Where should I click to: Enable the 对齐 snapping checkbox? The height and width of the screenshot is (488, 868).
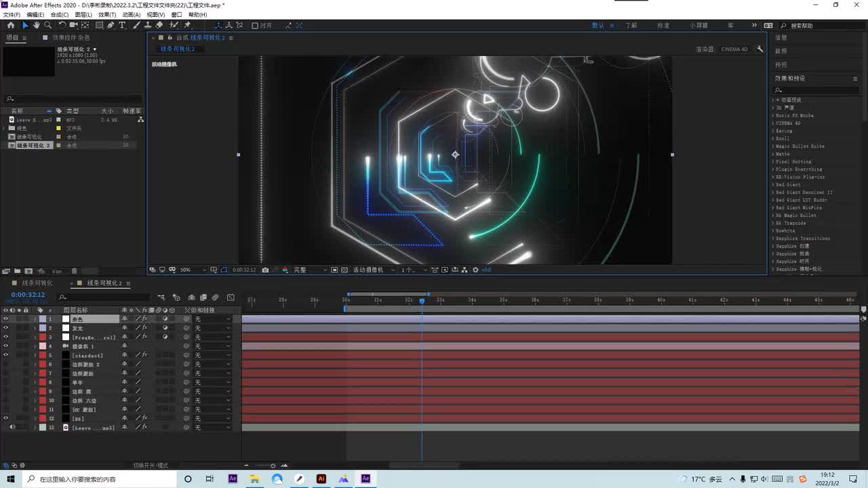tap(255, 26)
